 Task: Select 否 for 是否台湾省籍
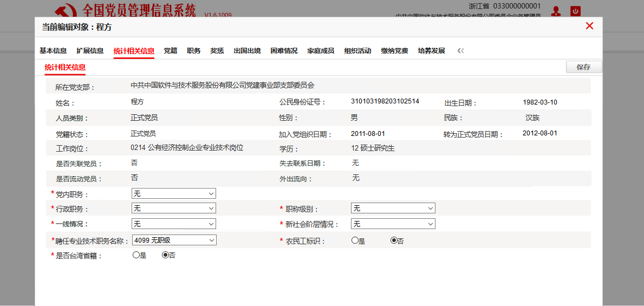[165, 255]
